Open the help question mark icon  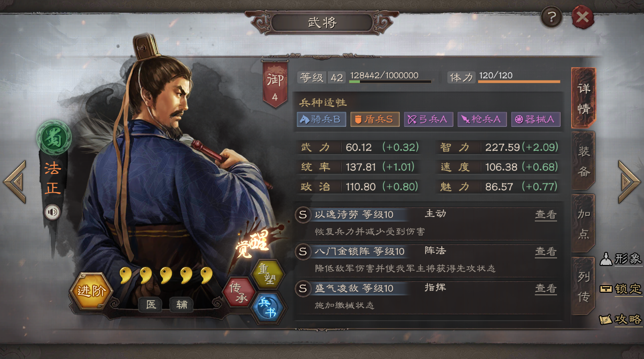551,18
